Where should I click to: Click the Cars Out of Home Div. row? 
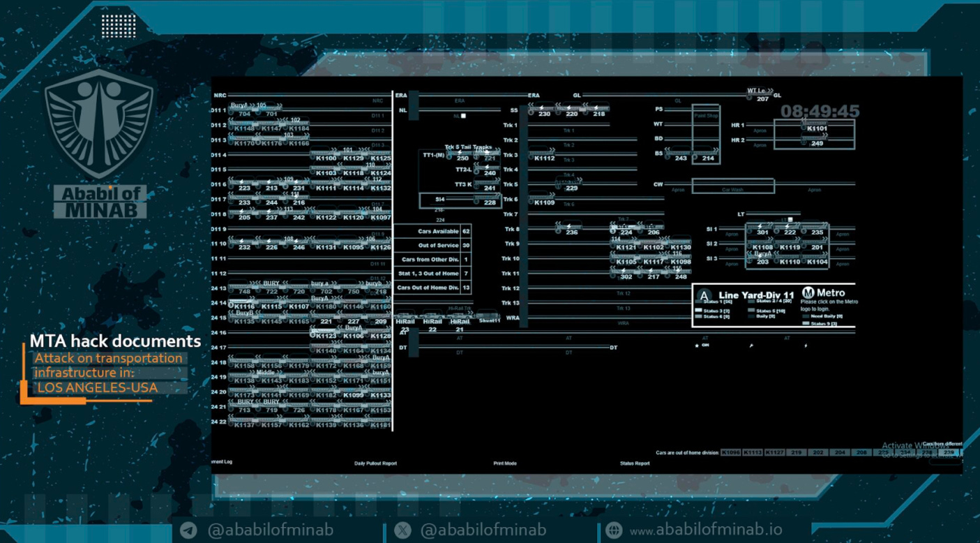tap(432, 288)
